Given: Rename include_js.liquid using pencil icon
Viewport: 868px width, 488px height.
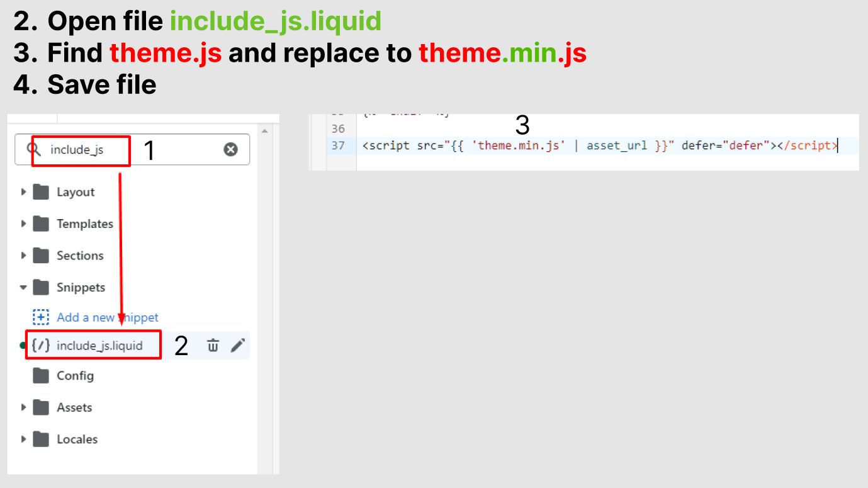Looking at the screenshot, I should (x=237, y=345).
